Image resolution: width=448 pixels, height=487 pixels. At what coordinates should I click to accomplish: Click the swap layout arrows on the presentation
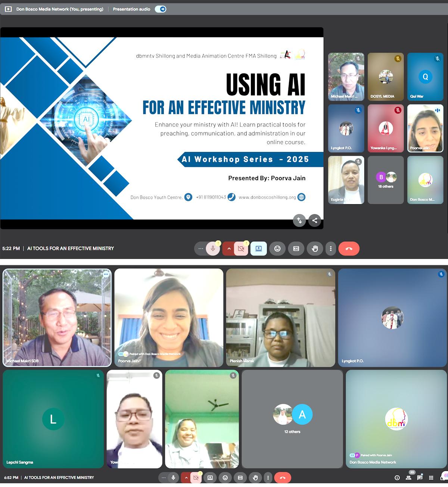click(x=299, y=220)
